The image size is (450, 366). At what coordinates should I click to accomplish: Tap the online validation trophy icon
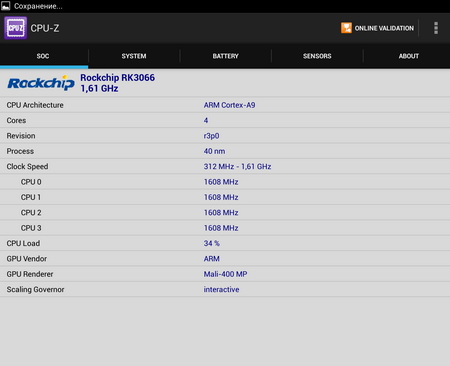346,28
